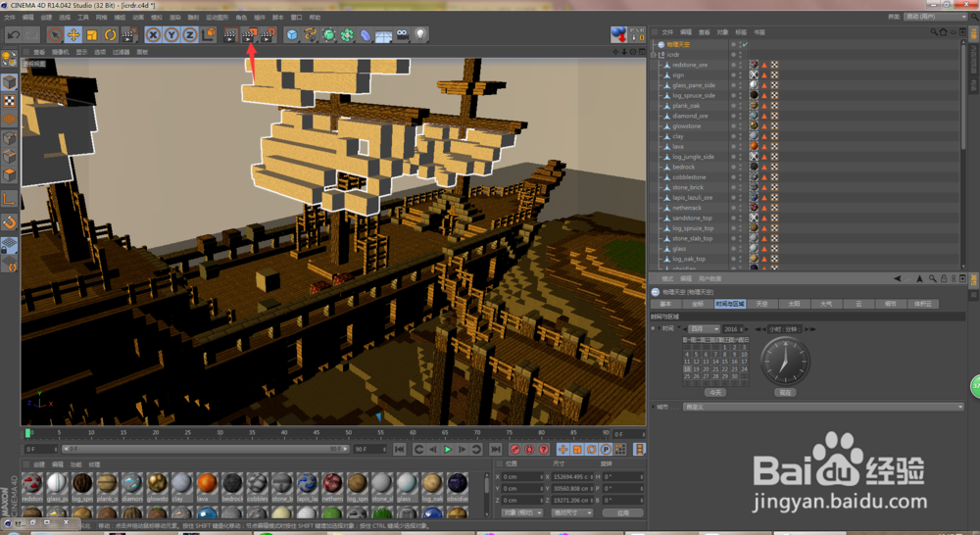980x535 pixels.
Task: Toggle the X axis lock
Action: [x=153, y=35]
